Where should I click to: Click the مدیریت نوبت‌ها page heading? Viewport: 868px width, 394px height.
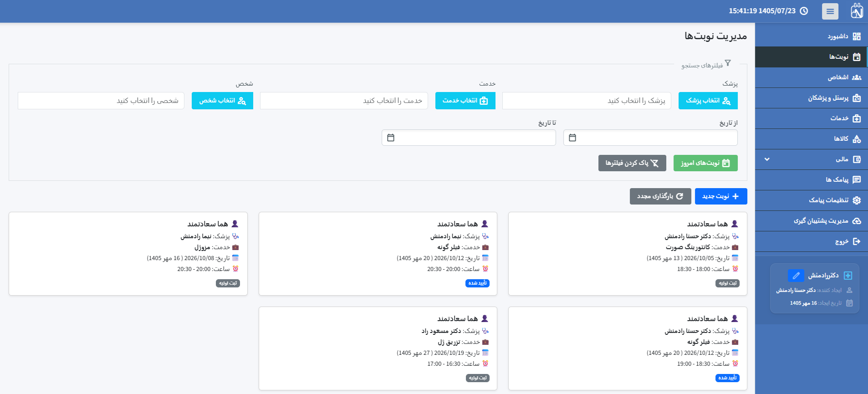point(716,36)
